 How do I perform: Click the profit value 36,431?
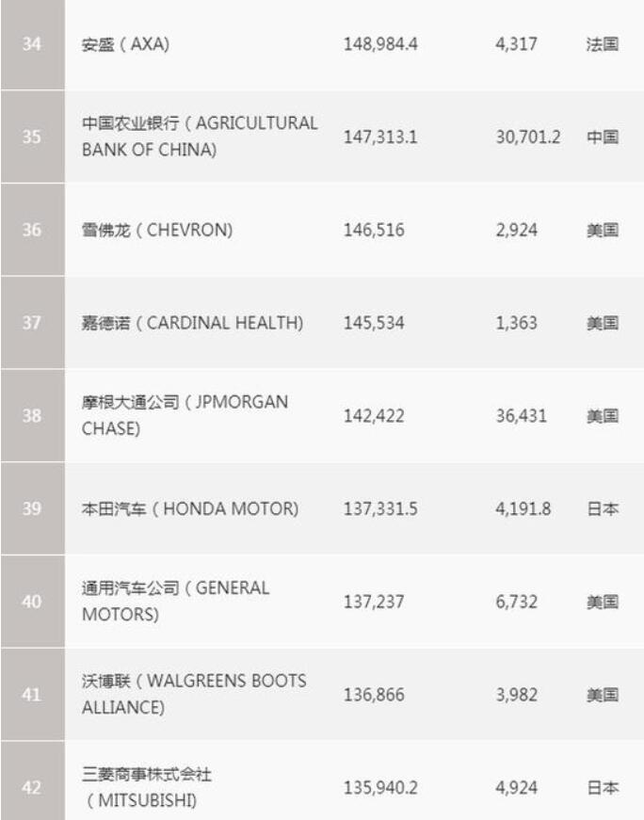[x=520, y=415]
